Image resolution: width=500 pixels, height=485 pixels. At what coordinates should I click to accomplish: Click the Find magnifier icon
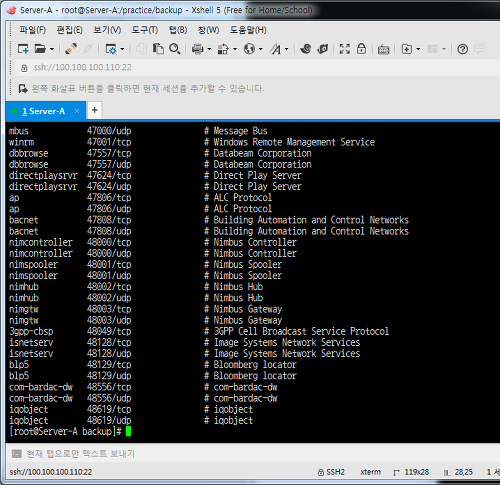(x=174, y=49)
